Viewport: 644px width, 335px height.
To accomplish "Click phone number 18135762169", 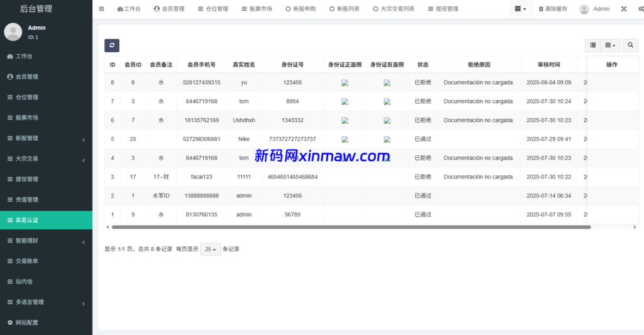I will click(201, 120).
